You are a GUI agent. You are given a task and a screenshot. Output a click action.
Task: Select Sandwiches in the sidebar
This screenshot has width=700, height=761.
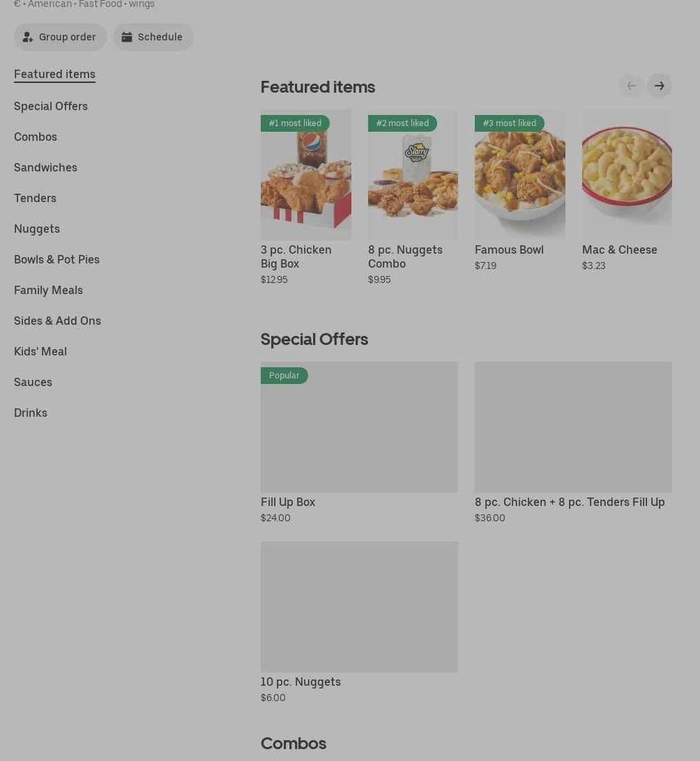click(45, 167)
